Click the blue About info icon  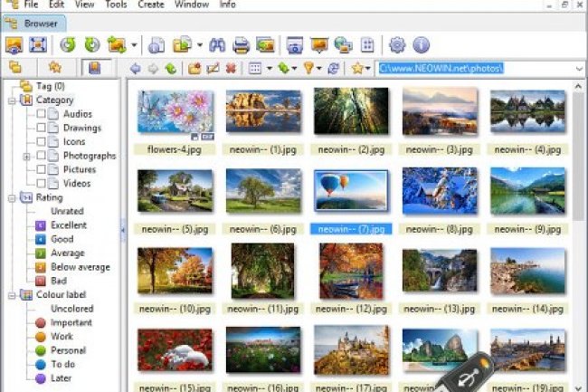pyautogui.click(x=421, y=44)
